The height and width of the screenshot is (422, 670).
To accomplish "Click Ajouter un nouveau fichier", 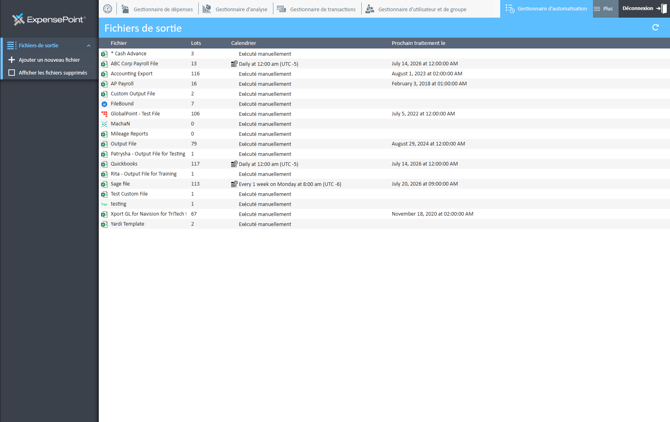I will click(x=49, y=60).
